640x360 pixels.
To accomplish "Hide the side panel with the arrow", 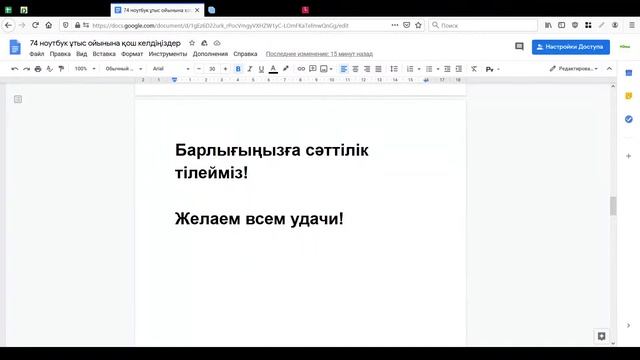I will click(629, 325).
